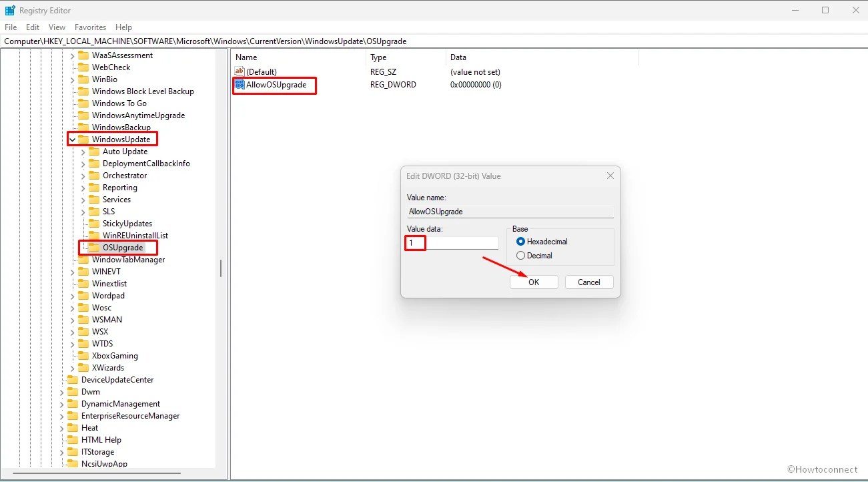The height and width of the screenshot is (482, 868).
Task: Click the (Default) REG_SZ string icon
Action: [x=239, y=71]
